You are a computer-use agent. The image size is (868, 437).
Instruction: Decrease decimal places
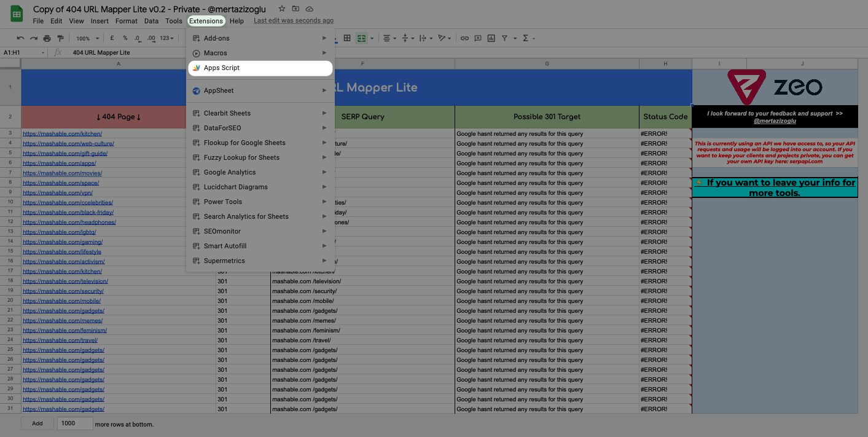pyautogui.click(x=138, y=38)
